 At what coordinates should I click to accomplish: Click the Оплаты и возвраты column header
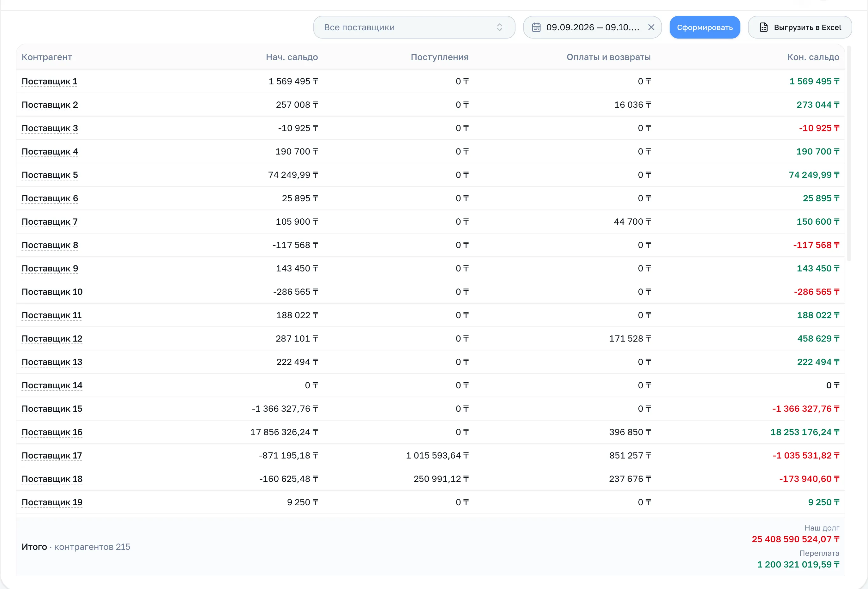pyautogui.click(x=608, y=57)
